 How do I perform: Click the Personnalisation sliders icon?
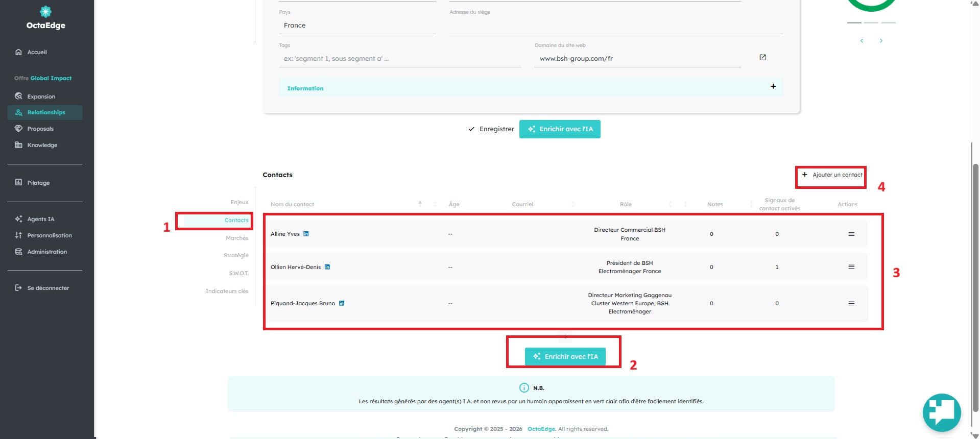[19, 235]
